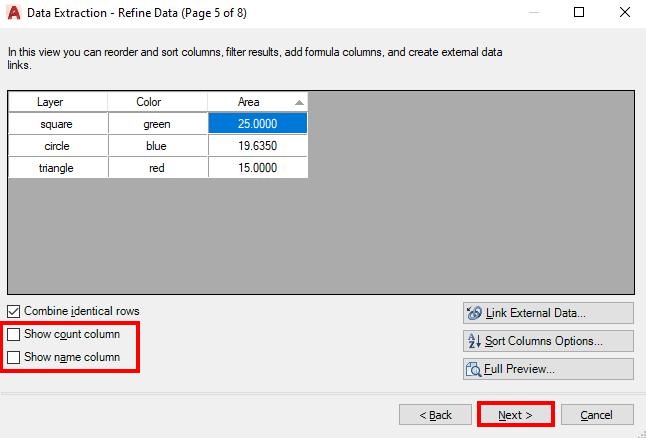The height and width of the screenshot is (438, 646).
Task: Open Sort Columns Options
Action: tap(548, 341)
